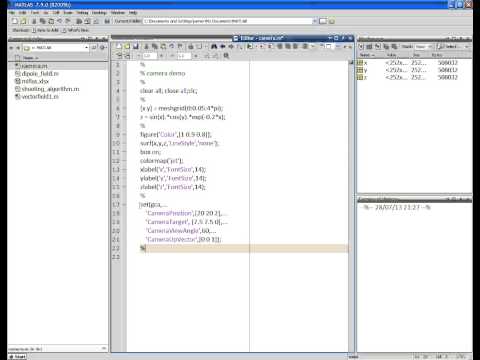Viewport: 480px width, 360px height.
Task: Click the MATLAB Start button
Action: click(18, 357)
